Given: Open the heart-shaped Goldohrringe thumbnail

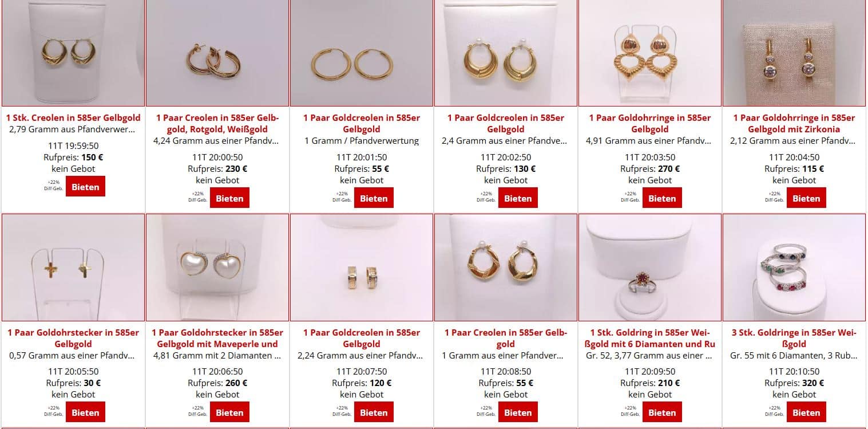Looking at the screenshot, I should tap(650, 53).
